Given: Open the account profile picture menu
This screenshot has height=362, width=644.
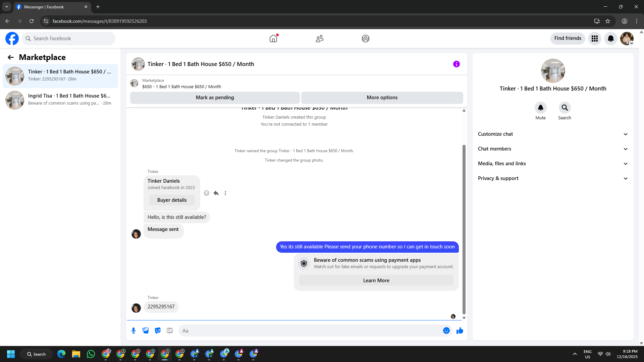Looking at the screenshot, I should coord(627,39).
